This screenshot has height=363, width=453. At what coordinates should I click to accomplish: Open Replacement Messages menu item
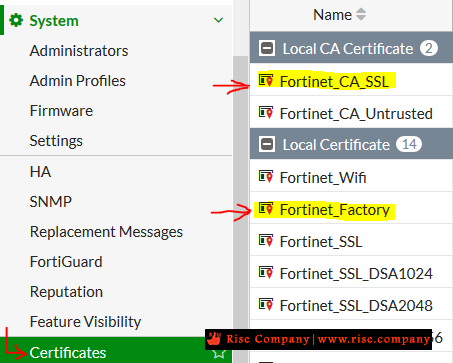[x=106, y=232]
